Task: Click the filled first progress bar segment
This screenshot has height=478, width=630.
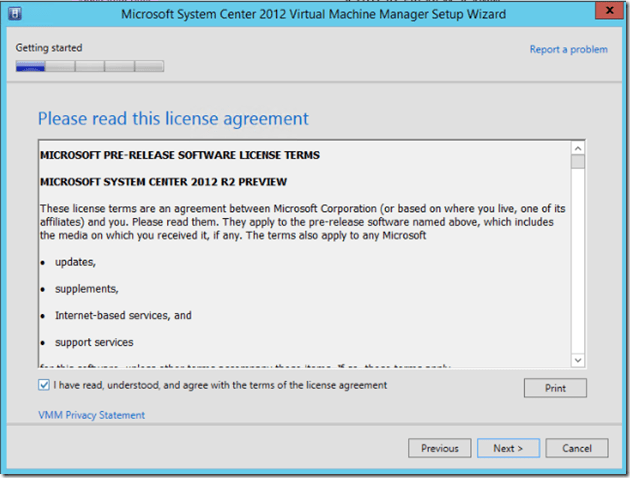Action: click(30, 67)
